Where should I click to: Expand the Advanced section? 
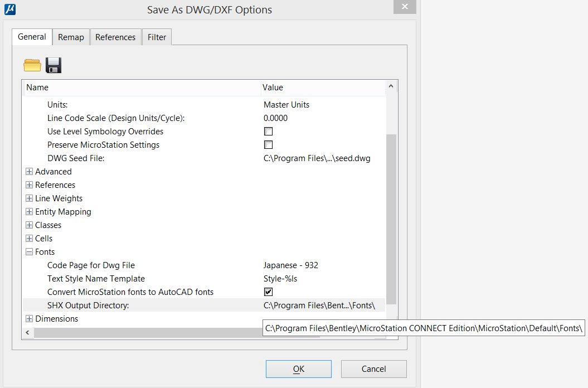29,172
